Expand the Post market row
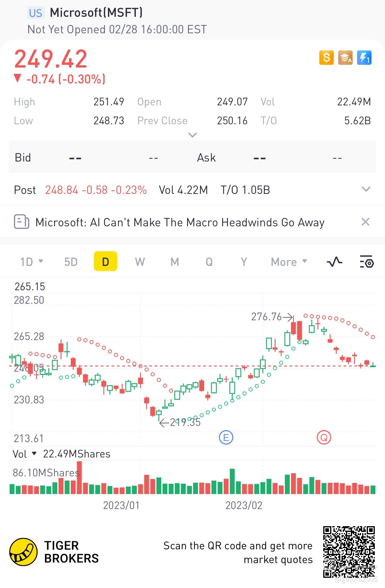 point(366,189)
